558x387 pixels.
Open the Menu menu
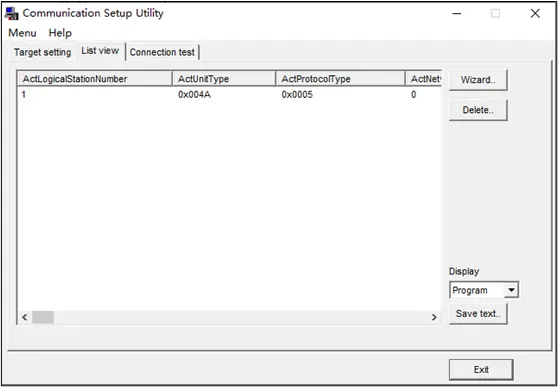[x=22, y=33]
